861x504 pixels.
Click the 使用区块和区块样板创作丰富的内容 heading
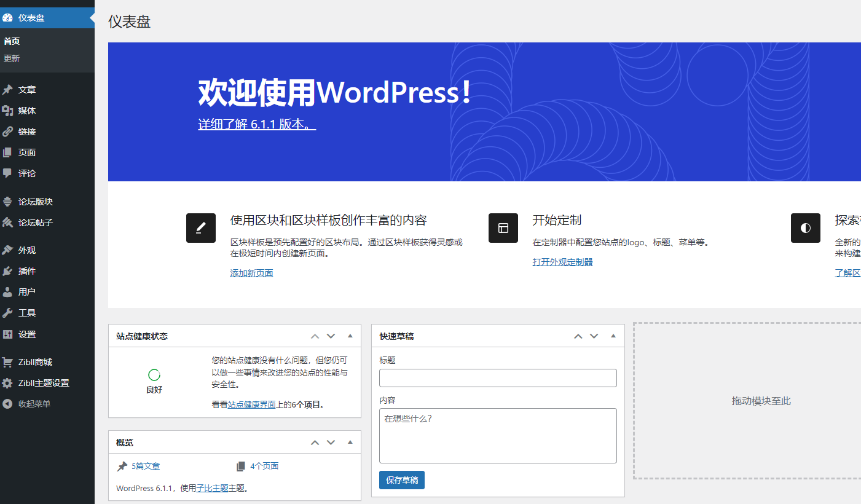[328, 220]
